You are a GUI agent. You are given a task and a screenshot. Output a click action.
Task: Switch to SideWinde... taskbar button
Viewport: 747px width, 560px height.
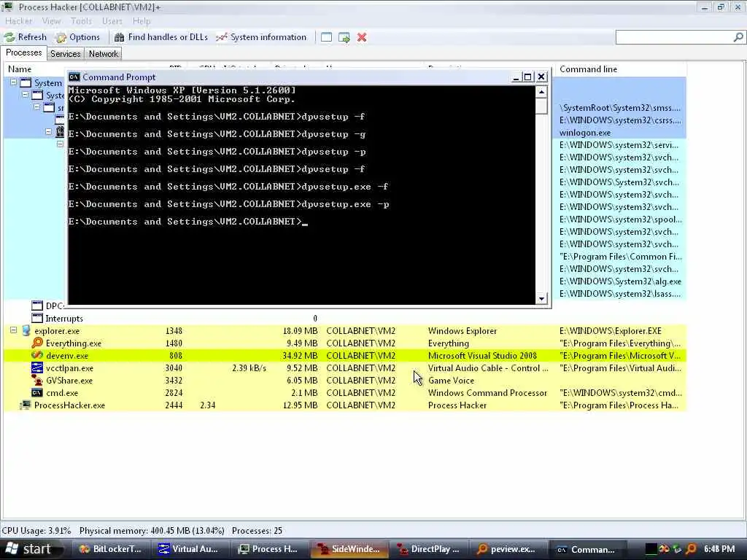pos(349,549)
